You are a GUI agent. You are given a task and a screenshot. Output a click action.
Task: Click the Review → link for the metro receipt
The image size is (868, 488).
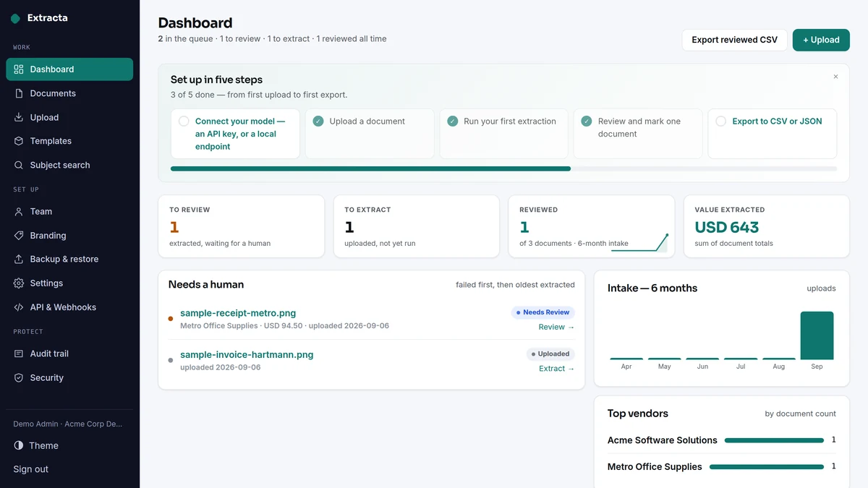[556, 327]
